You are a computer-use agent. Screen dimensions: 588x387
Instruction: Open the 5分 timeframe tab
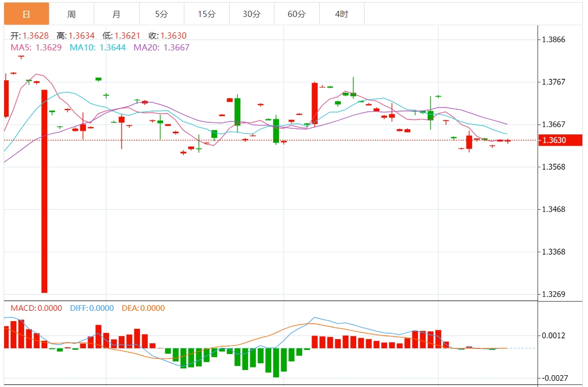162,14
